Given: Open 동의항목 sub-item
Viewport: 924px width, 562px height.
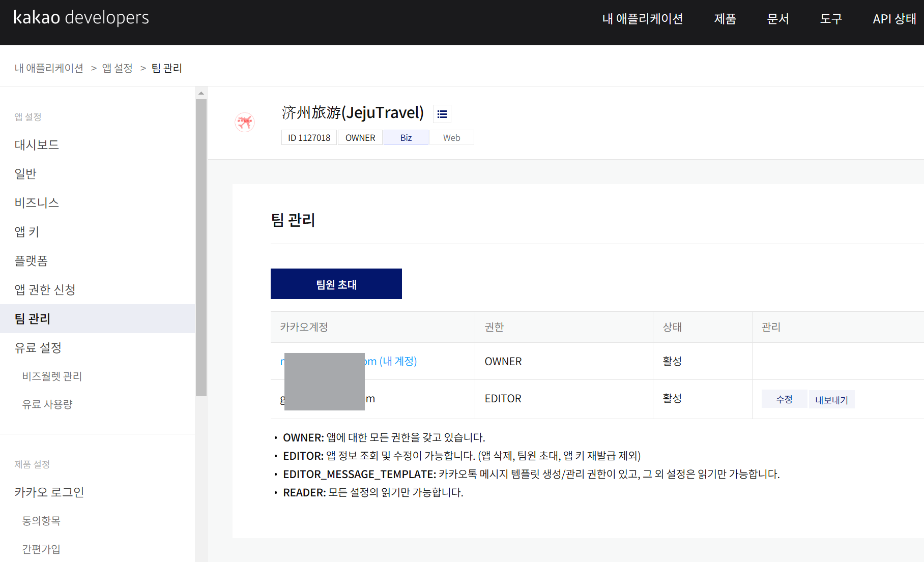Looking at the screenshot, I should coord(41,521).
